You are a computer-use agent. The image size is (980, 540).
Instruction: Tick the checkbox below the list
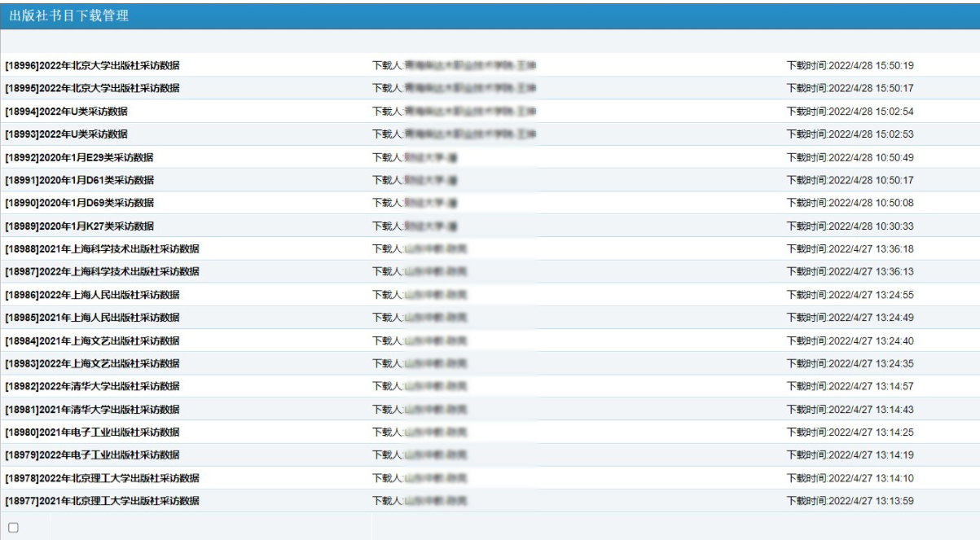tap(13, 528)
